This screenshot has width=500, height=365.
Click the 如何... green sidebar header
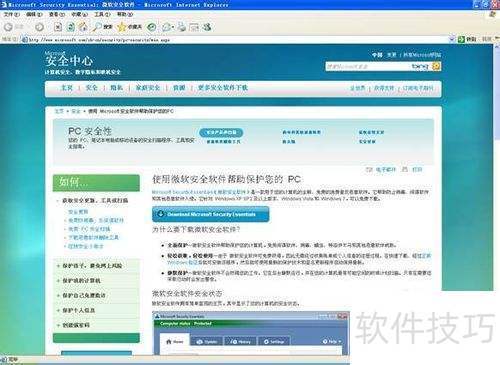[x=96, y=183]
